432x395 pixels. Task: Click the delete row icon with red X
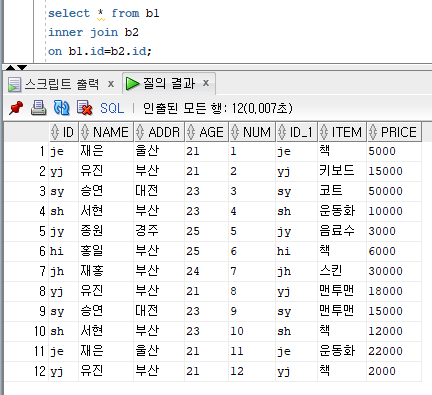[x=84, y=108]
